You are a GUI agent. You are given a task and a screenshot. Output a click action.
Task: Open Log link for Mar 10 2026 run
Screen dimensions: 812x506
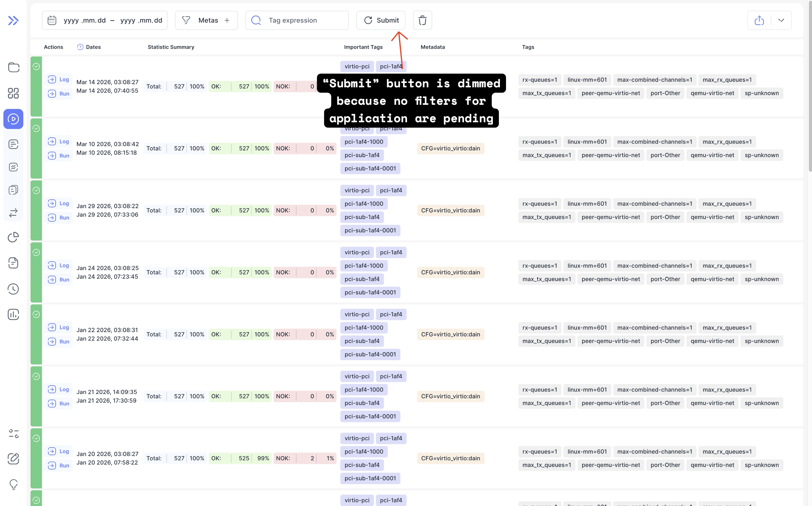59,142
